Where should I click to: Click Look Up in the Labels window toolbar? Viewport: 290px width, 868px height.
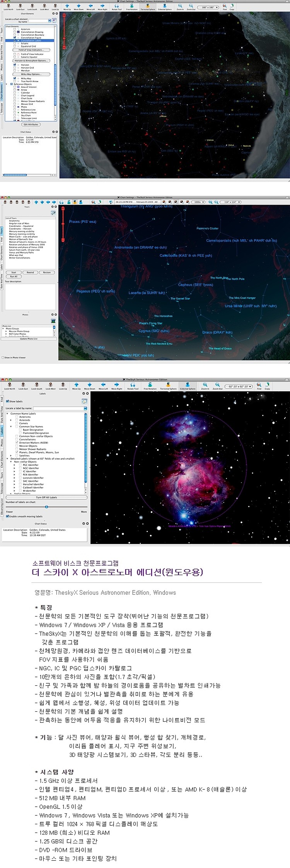click(x=63, y=386)
